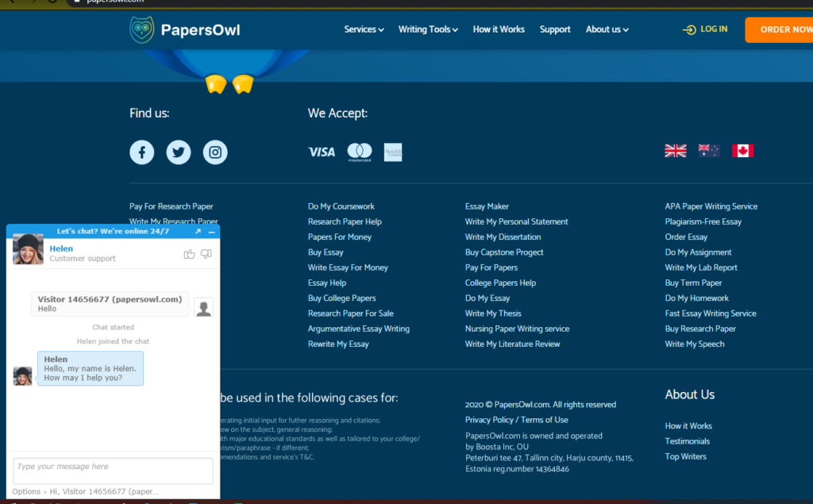Open Essay Maker link
This screenshot has height=504, width=813.
[487, 206]
